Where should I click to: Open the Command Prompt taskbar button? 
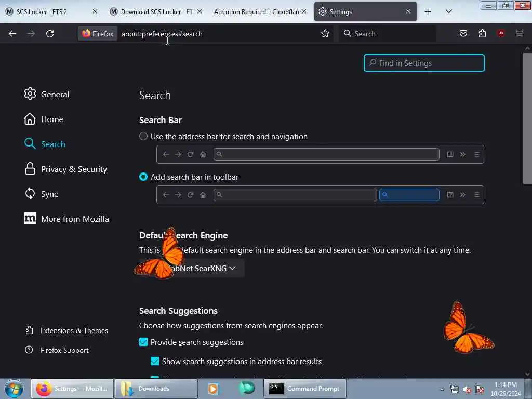coord(304,389)
